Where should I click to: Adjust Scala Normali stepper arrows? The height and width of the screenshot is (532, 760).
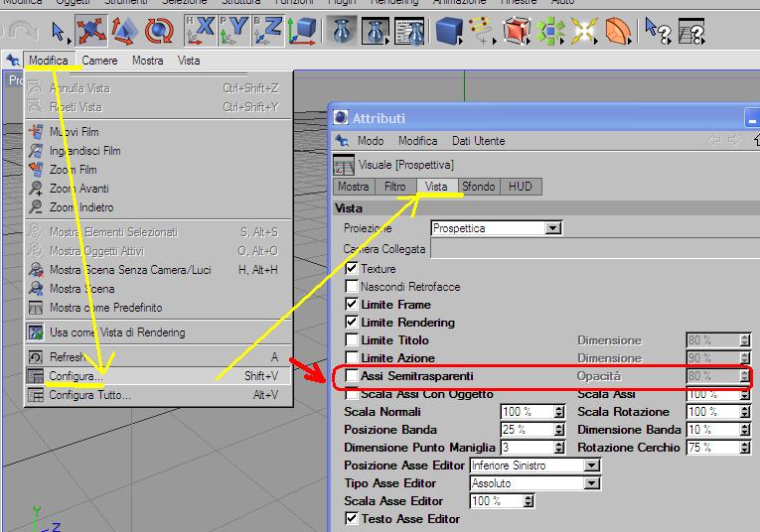tap(559, 412)
